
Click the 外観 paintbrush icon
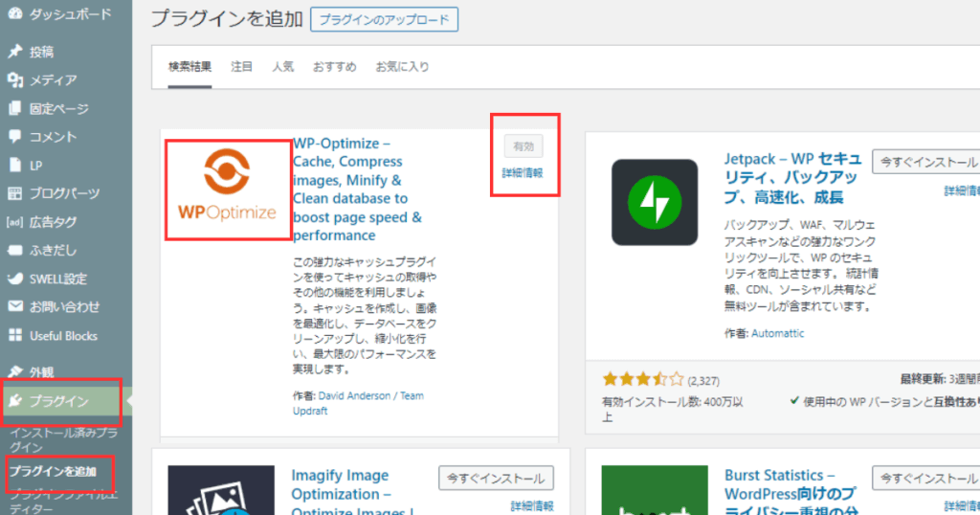15,371
